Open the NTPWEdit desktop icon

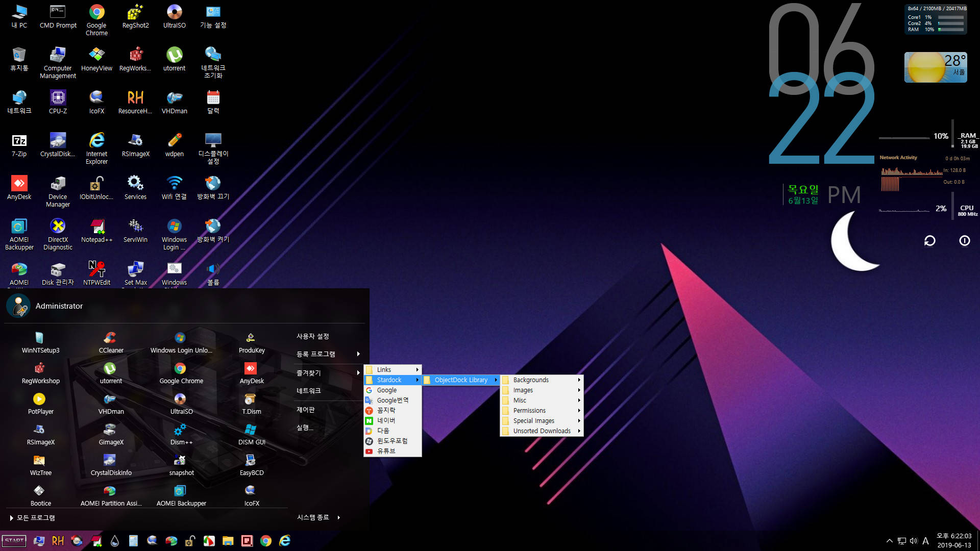tap(96, 273)
